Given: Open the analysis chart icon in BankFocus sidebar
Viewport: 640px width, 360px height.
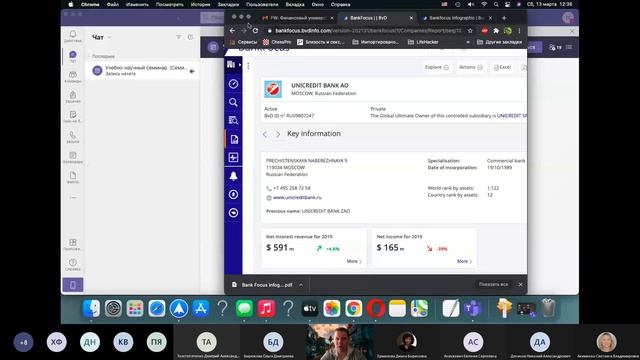Looking at the screenshot, I should click(x=233, y=158).
